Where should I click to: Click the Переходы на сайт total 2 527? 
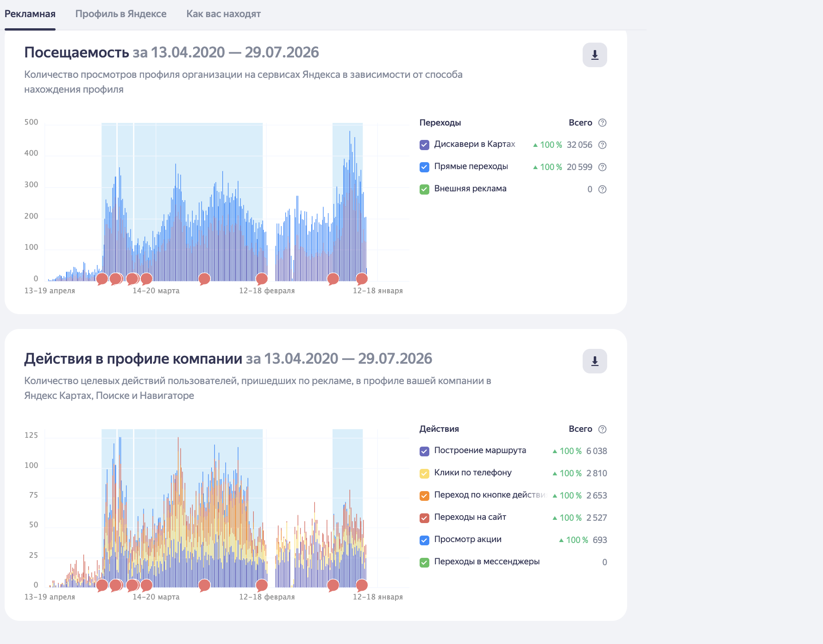pos(597,518)
